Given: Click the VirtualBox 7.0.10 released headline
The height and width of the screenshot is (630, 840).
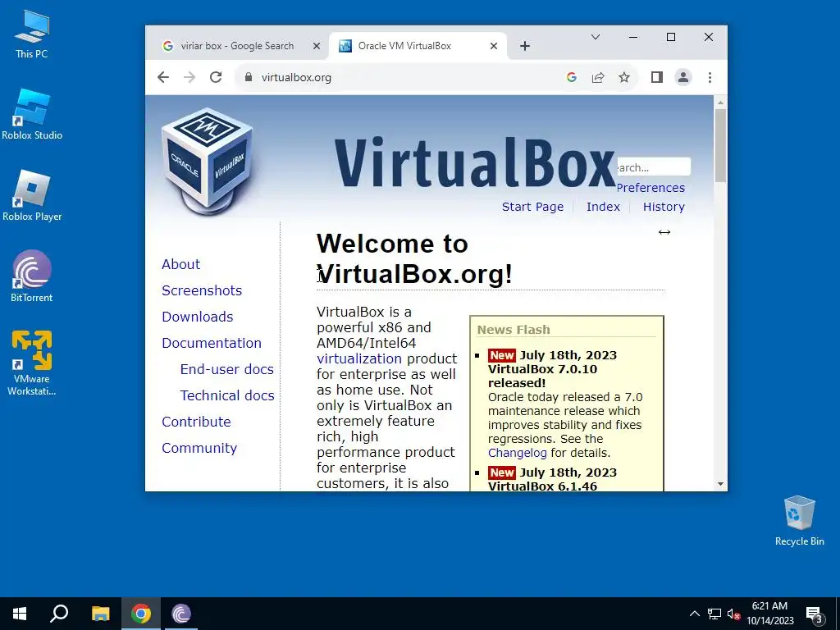Looking at the screenshot, I should (542, 376).
